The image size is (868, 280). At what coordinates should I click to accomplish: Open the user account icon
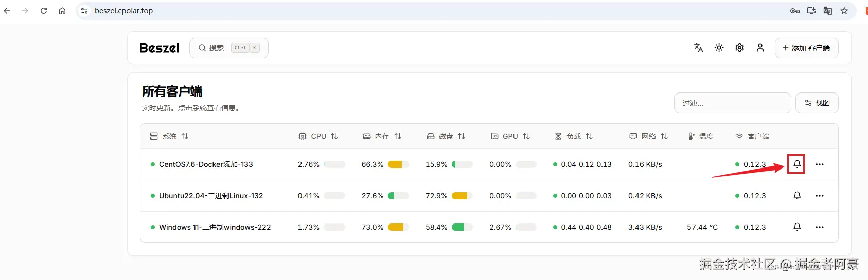tap(760, 48)
